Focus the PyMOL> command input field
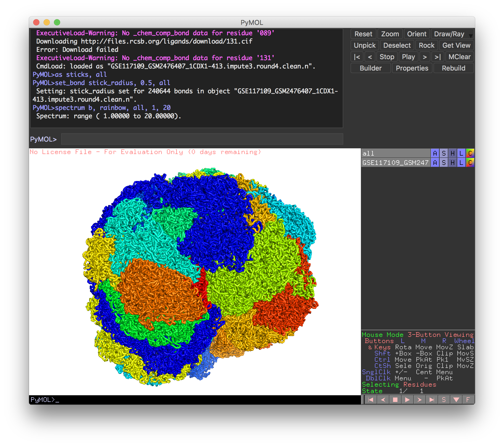Viewport: 504px width, 446px height. [x=202, y=139]
